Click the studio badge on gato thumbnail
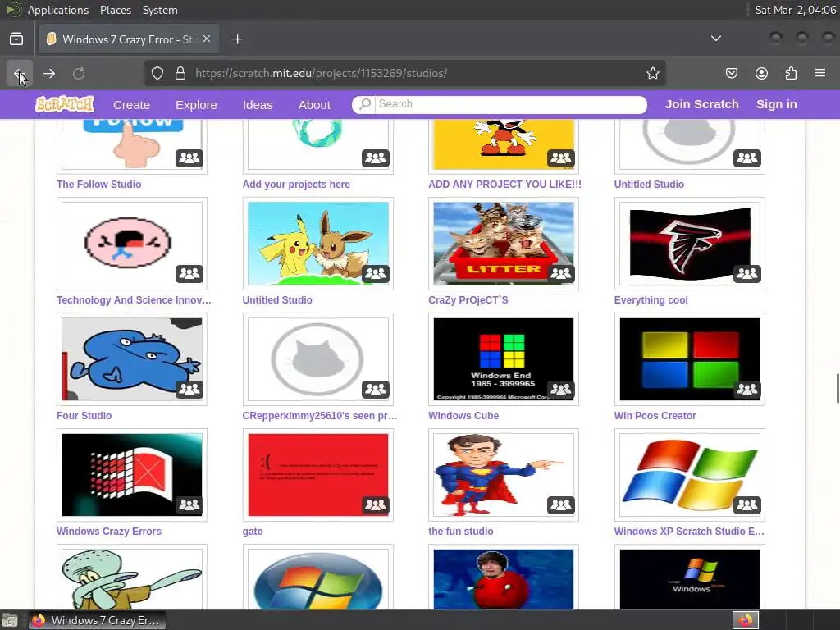This screenshot has width=840, height=630. coord(375,505)
